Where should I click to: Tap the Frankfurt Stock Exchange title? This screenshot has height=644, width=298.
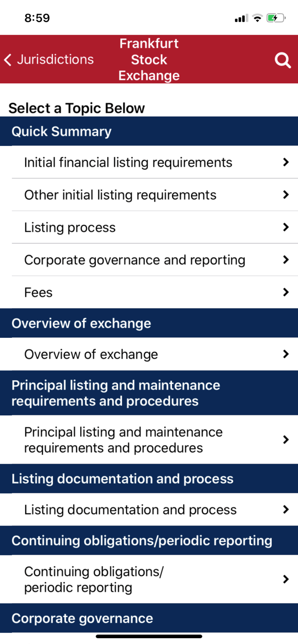(x=149, y=60)
